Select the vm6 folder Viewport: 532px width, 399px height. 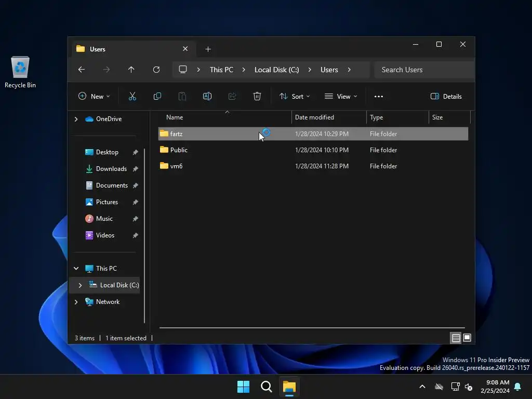(313, 166)
